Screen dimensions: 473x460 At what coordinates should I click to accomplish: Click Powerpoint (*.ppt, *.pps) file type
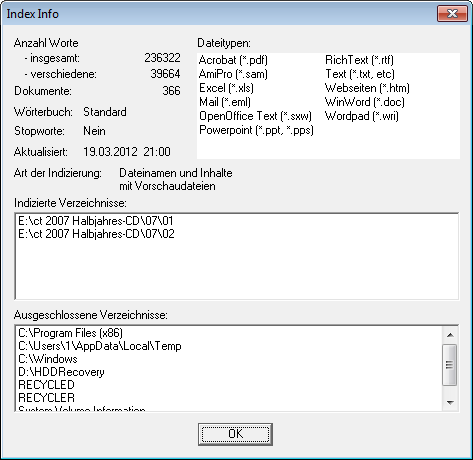[256, 130]
